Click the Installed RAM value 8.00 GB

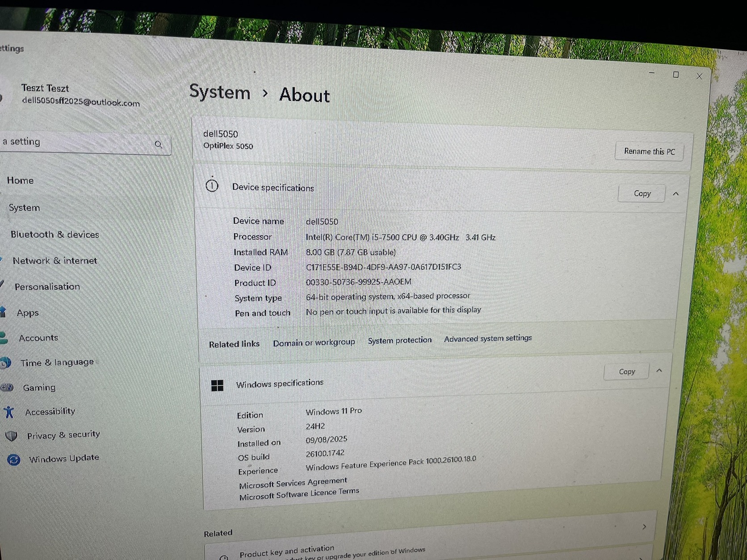(351, 252)
